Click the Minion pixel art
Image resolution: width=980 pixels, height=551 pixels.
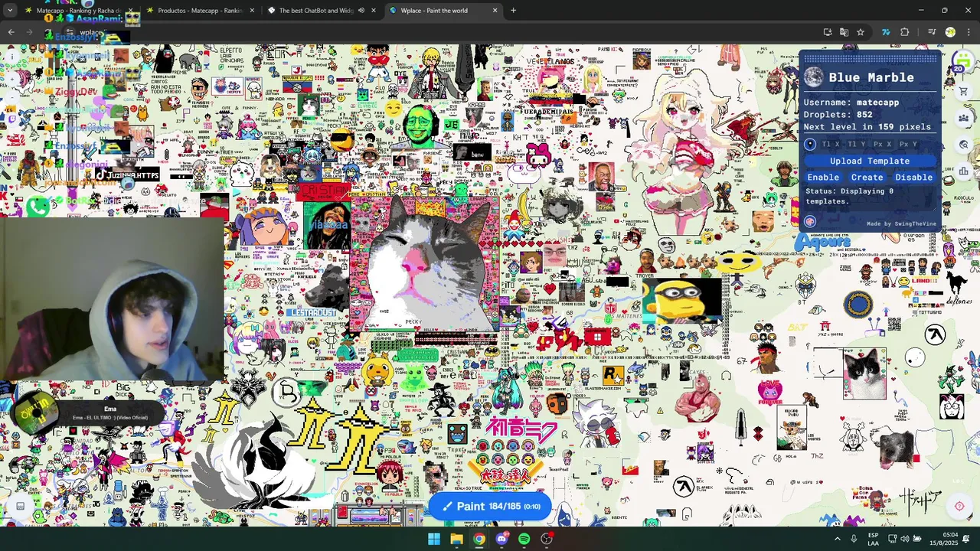pyautogui.click(x=681, y=299)
